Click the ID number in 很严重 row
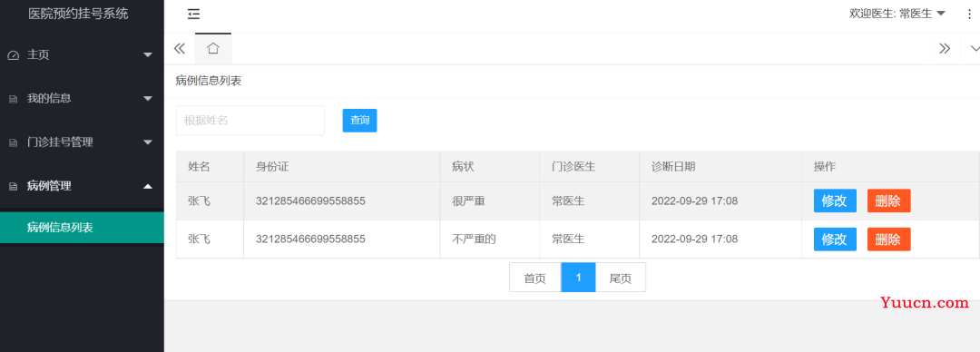 click(310, 201)
